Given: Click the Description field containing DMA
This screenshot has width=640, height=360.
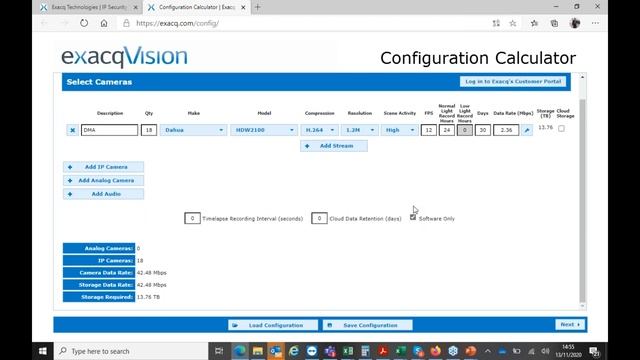Looking at the screenshot, I should [109, 130].
